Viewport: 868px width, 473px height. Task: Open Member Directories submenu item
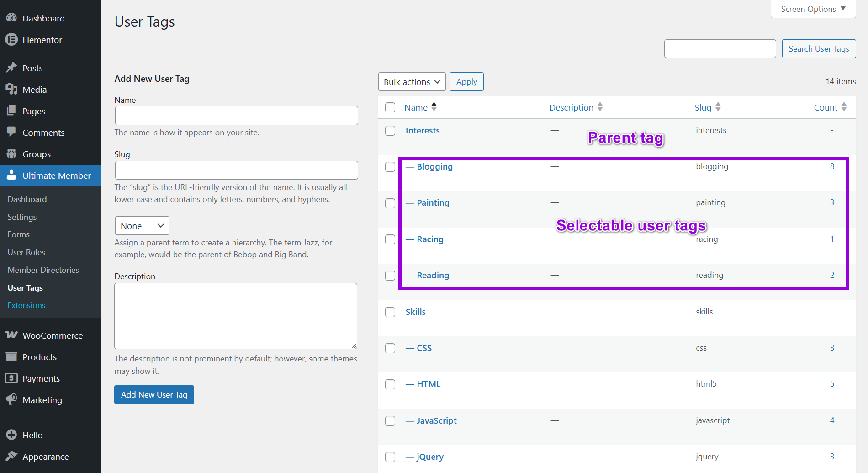click(x=43, y=270)
